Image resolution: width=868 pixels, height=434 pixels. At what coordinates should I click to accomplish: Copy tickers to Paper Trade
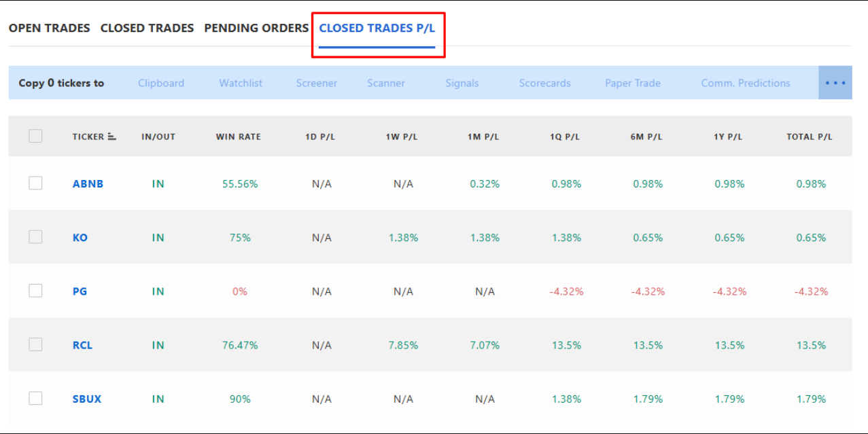coord(633,83)
